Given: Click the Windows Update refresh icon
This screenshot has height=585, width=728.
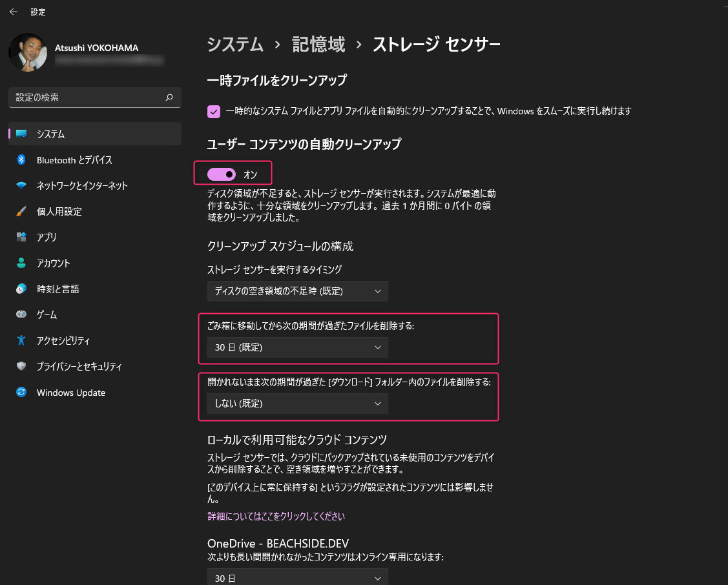Looking at the screenshot, I should point(21,392).
